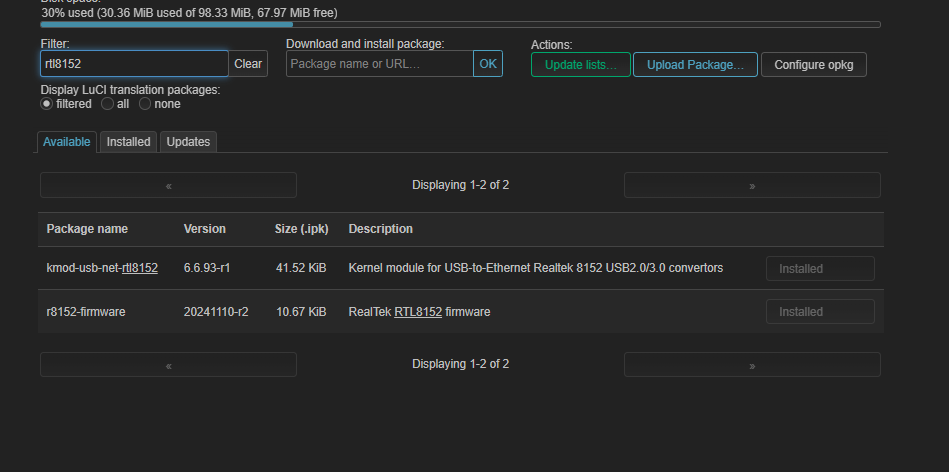The height and width of the screenshot is (472, 949).
Task: Click the Filter text field containing rtl8152
Action: pos(134,64)
